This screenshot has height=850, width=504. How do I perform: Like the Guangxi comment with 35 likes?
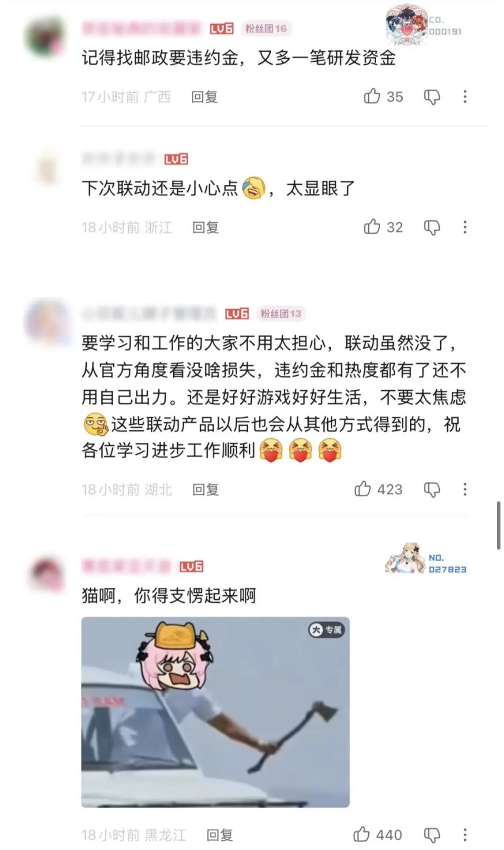(372, 96)
